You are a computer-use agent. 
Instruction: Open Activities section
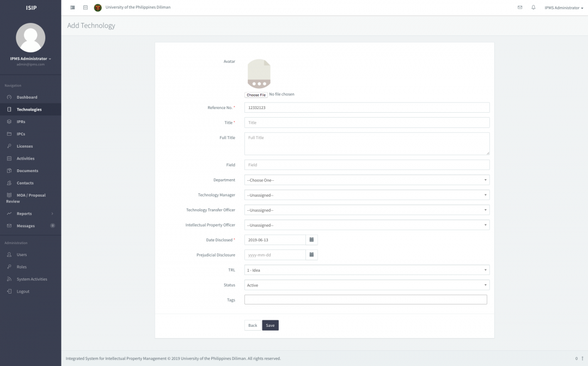[x=26, y=158]
